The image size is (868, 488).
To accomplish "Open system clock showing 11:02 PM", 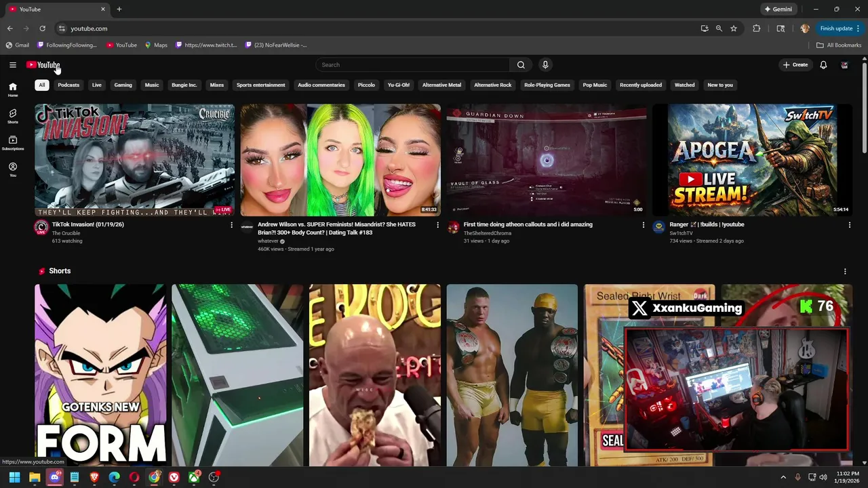I will [848, 477].
